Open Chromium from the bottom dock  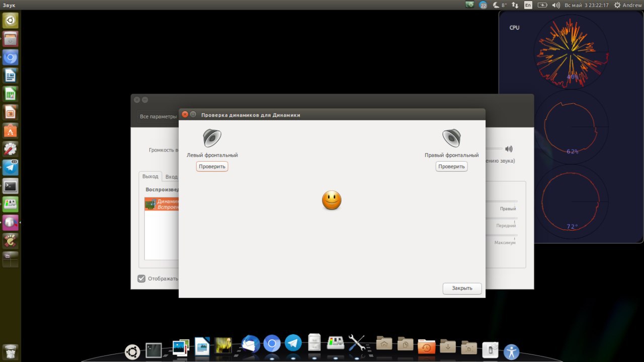click(x=272, y=343)
